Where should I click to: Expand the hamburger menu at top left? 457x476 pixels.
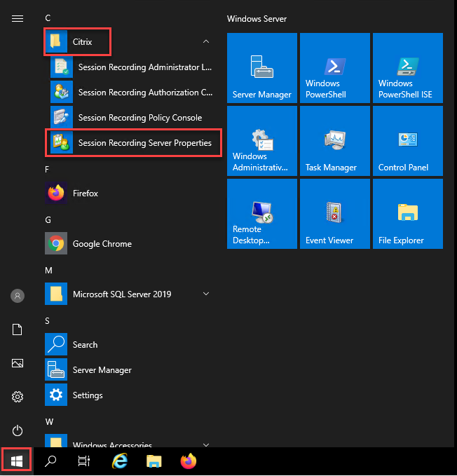[18, 19]
